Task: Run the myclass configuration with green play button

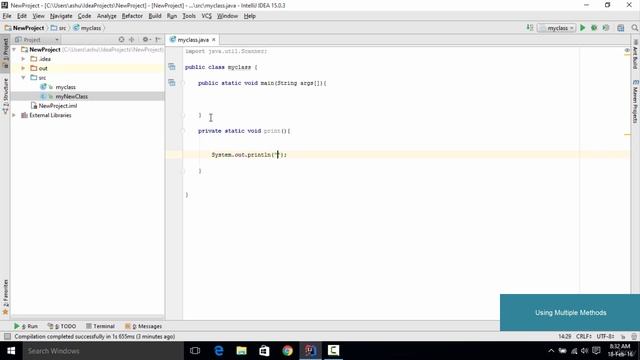Action: (x=582, y=28)
